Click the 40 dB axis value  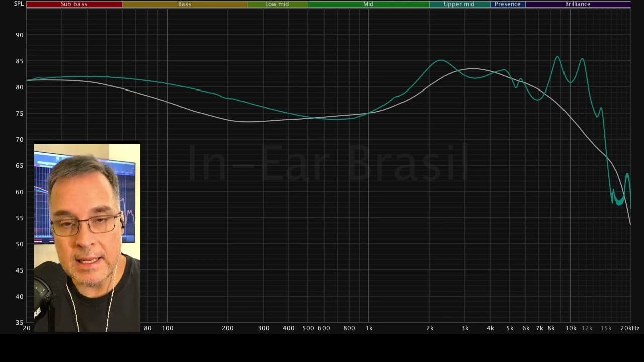(x=19, y=297)
